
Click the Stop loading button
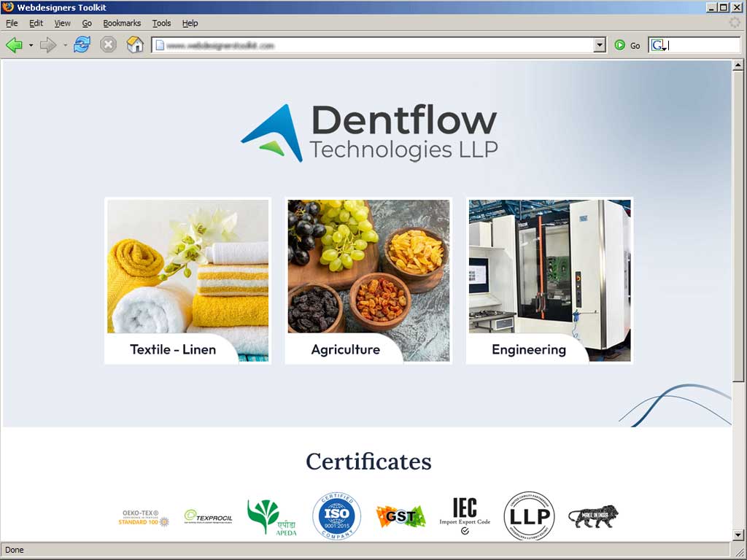(x=108, y=45)
